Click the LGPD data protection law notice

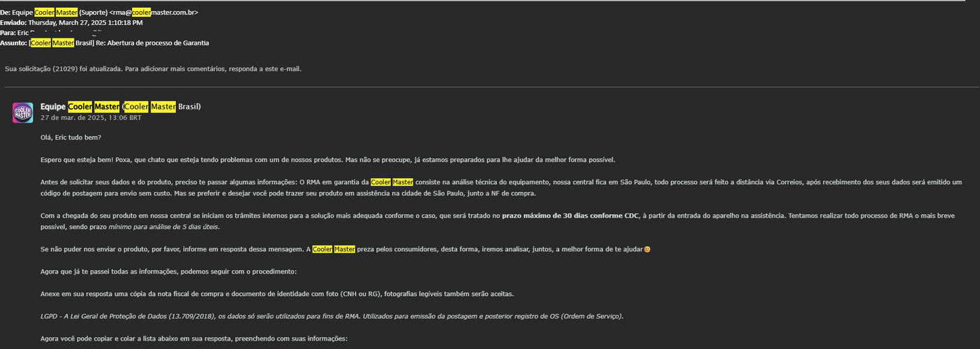pos(332,316)
